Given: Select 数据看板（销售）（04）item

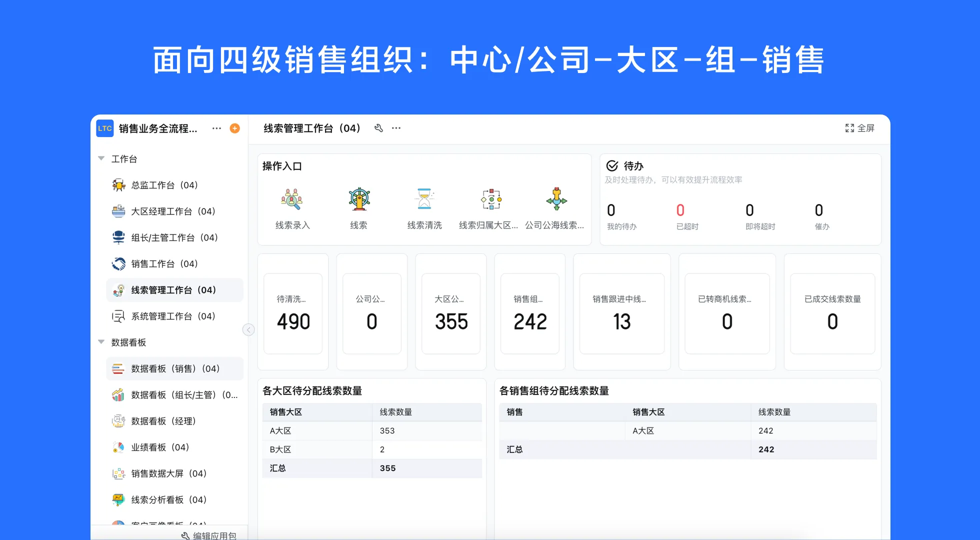Looking at the screenshot, I should [174, 368].
